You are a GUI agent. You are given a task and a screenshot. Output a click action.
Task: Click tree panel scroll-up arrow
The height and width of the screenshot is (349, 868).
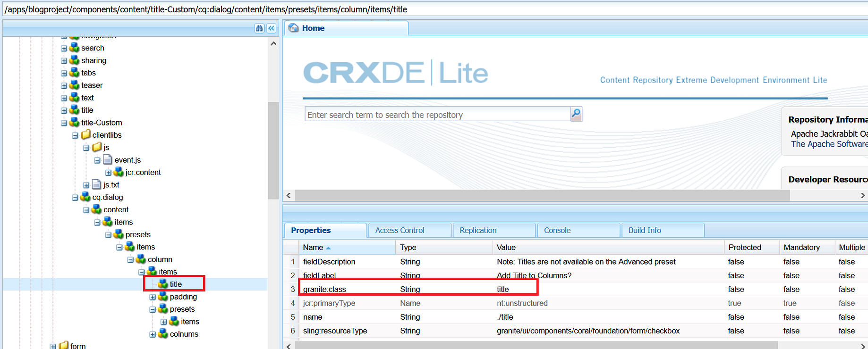click(x=273, y=43)
